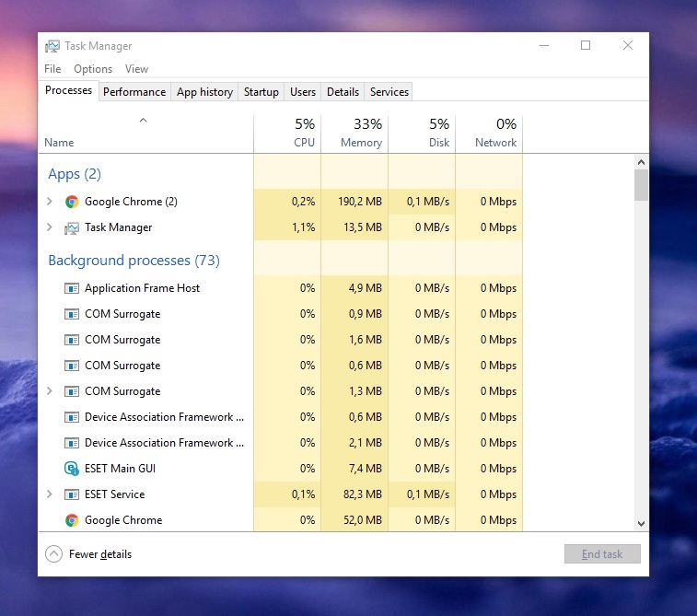
Task: Click the ESET Service process icon
Action: pos(72,494)
